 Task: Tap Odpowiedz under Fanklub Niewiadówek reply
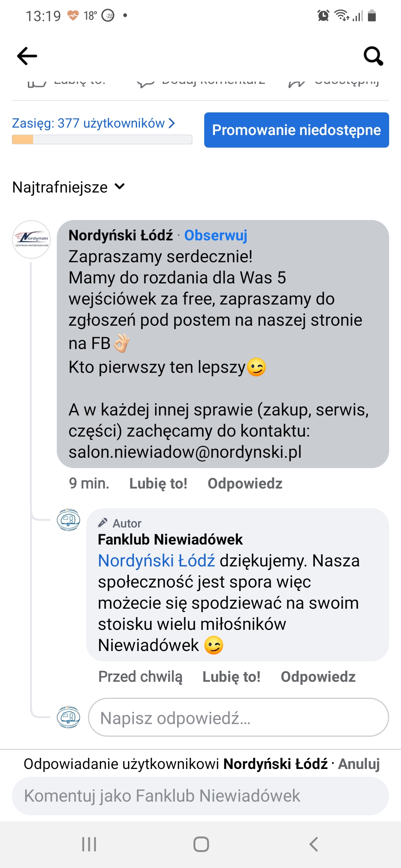(x=318, y=677)
